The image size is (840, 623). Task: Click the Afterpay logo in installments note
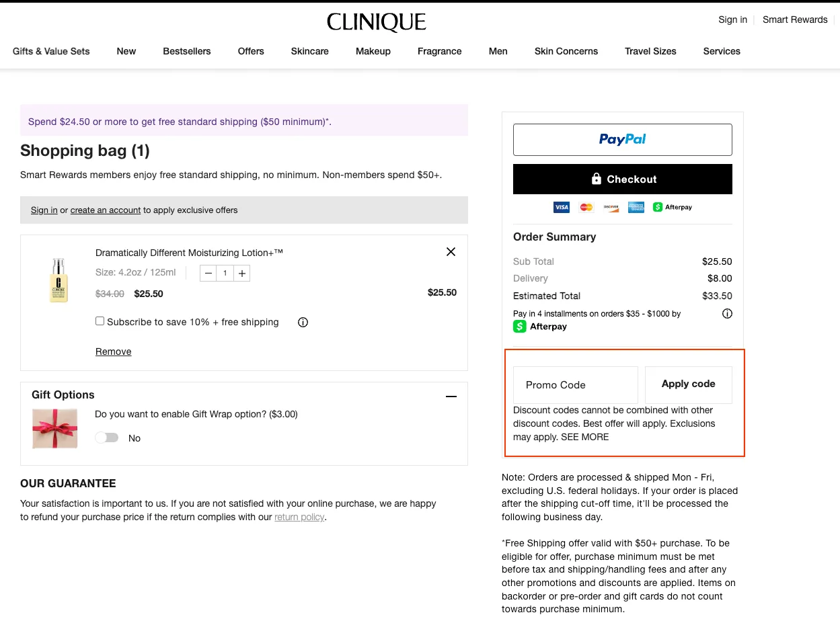pos(540,327)
